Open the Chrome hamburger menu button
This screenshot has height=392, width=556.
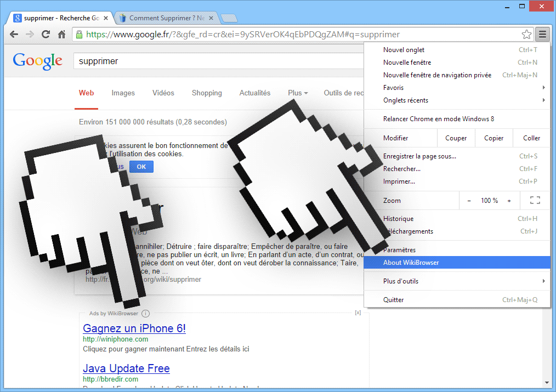(542, 35)
